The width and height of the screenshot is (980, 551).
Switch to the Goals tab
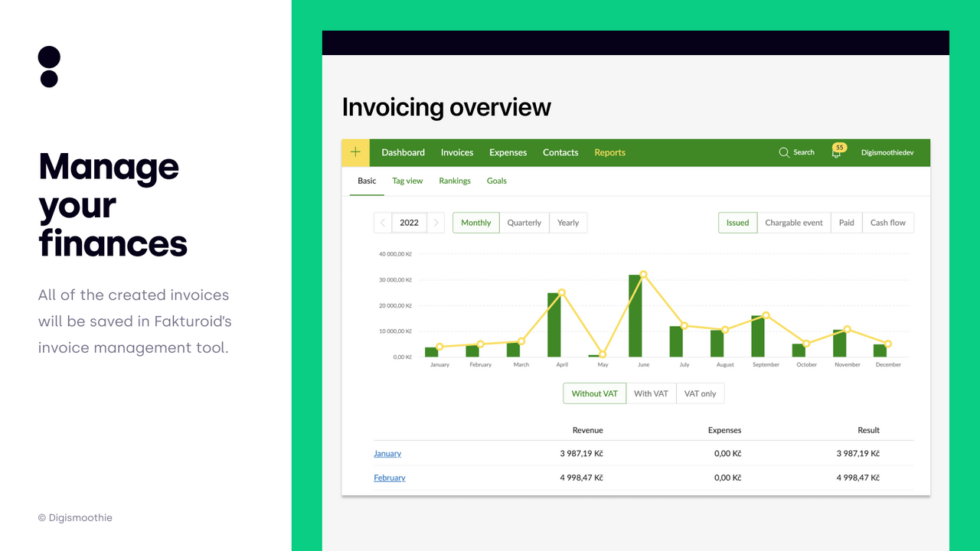tap(497, 181)
